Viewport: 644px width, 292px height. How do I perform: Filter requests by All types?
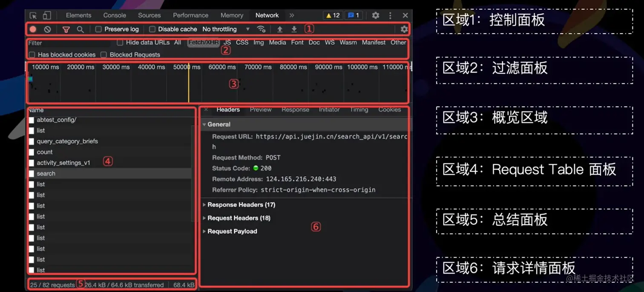tap(178, 43)
